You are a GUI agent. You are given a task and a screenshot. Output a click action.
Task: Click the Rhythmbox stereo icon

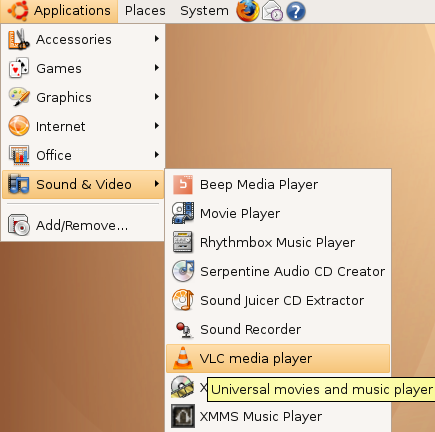183,242
